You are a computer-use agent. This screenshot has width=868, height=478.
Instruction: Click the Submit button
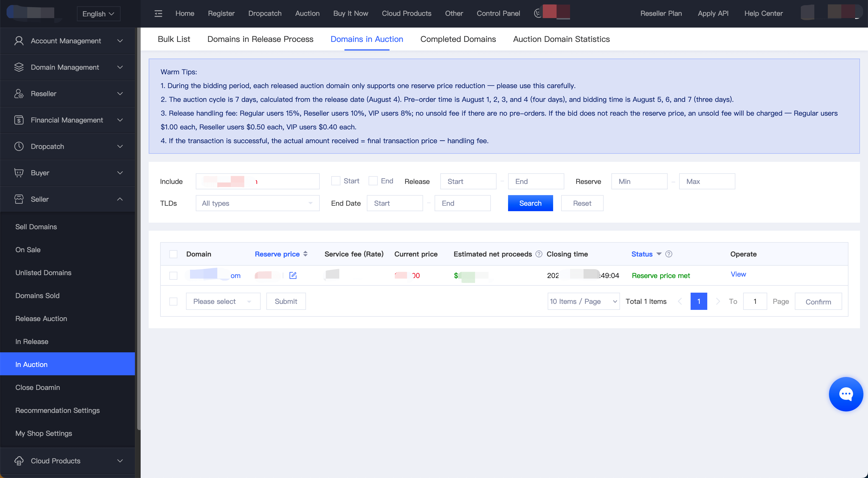tap(286, 301)
